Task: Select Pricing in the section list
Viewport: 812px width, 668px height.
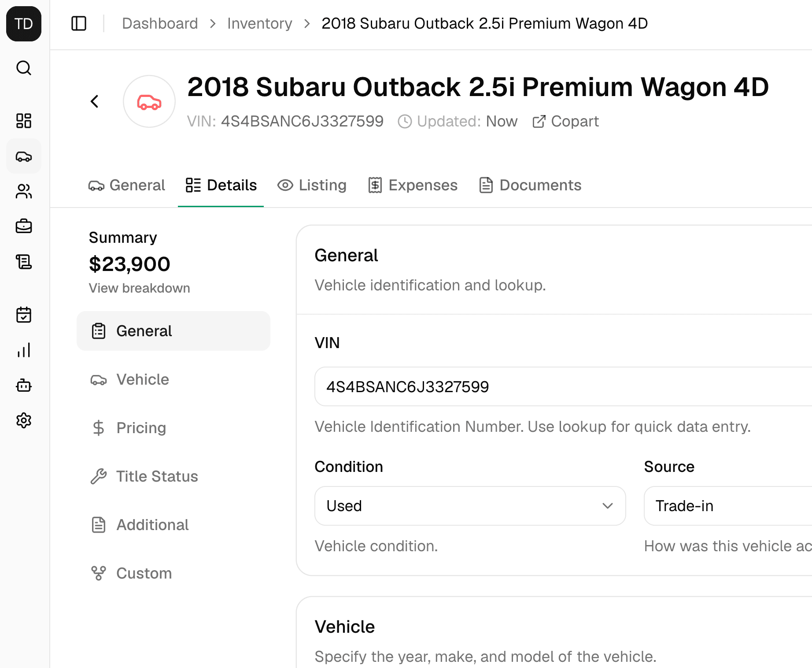Action: (x=173, y=428)
